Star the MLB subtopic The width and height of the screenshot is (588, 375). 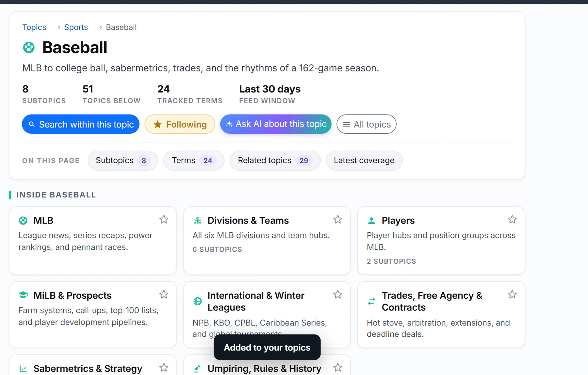(164, 220)
